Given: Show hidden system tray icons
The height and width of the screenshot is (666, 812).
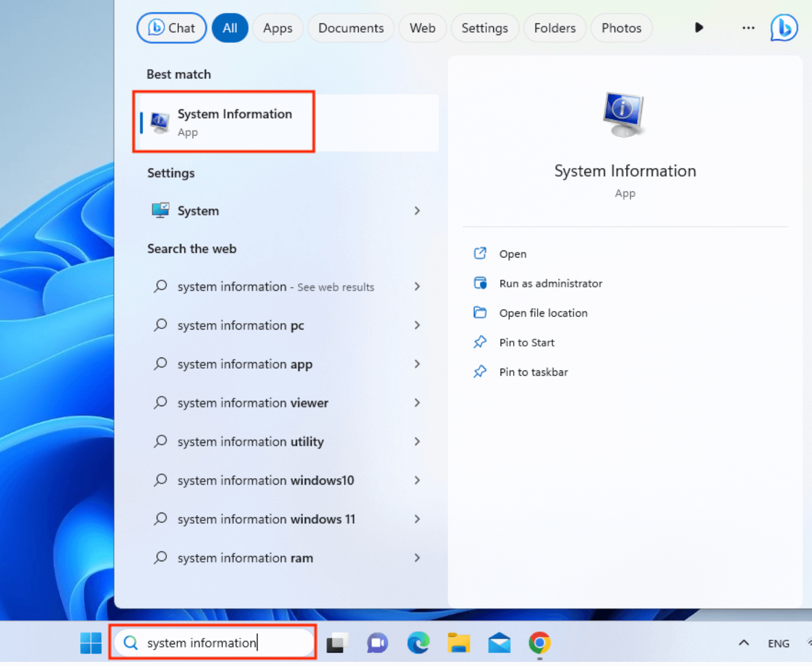Looking at the screenshot, I should [x=744, y=643].
